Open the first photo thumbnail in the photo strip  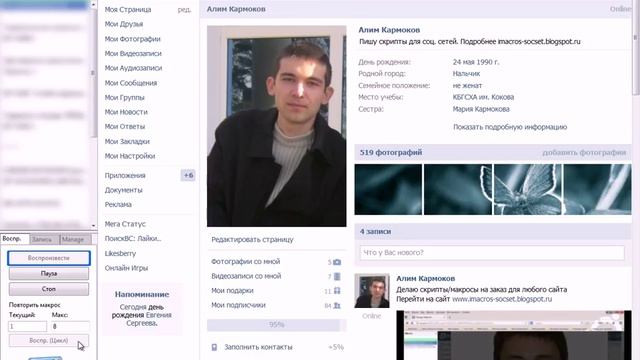[x=388, y=189]
